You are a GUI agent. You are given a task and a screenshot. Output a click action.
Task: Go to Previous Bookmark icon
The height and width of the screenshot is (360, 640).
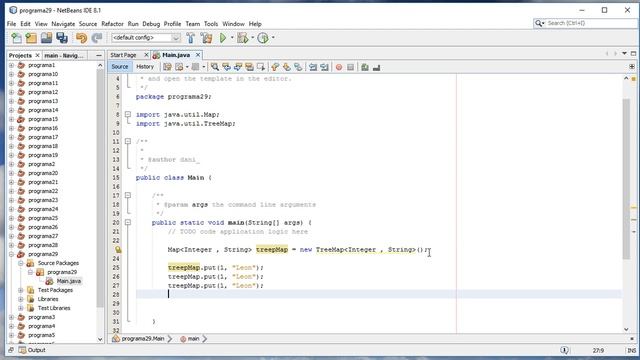[x=275, y=67]
